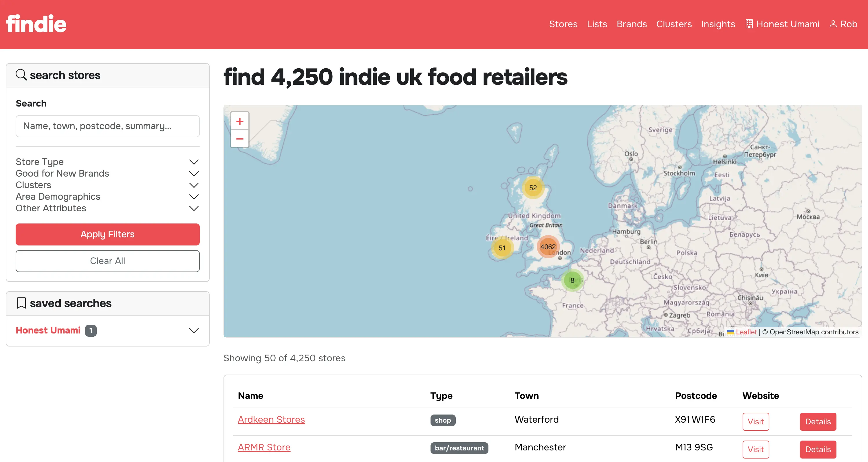Open the 52 cluster marker in Scotland
Screen dimensions: 868x462
tap(533, 188)
